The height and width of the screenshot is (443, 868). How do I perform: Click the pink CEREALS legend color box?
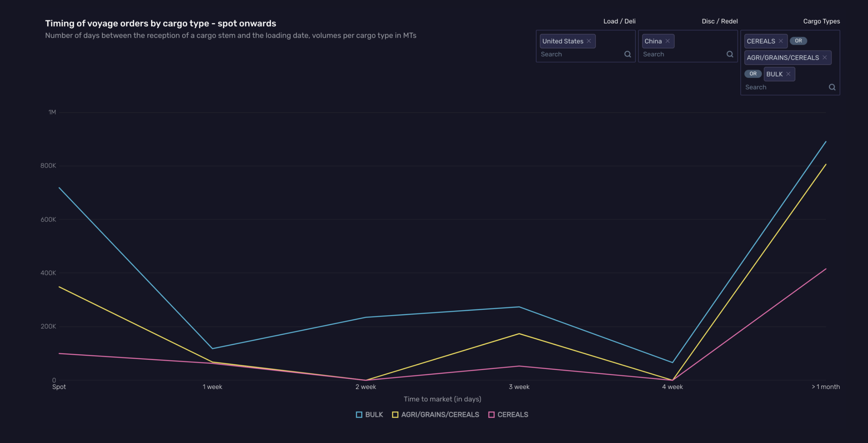click(x=491, y=415)
